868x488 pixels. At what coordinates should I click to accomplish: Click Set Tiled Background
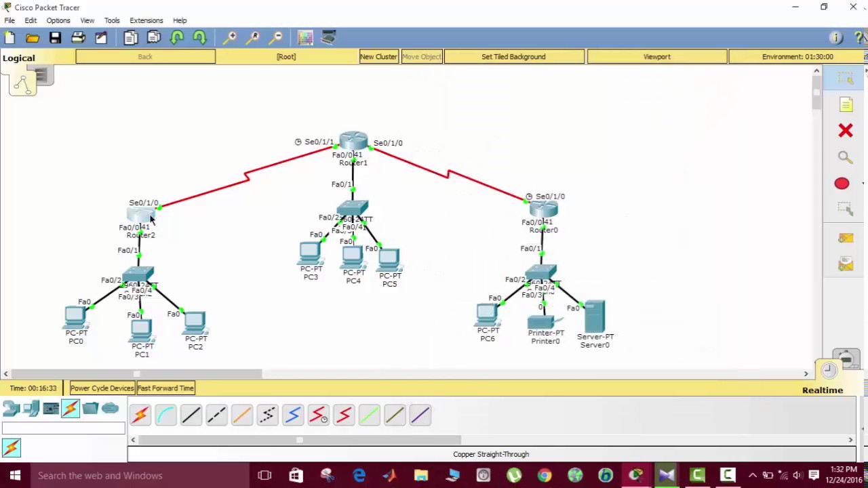[513, 57]
